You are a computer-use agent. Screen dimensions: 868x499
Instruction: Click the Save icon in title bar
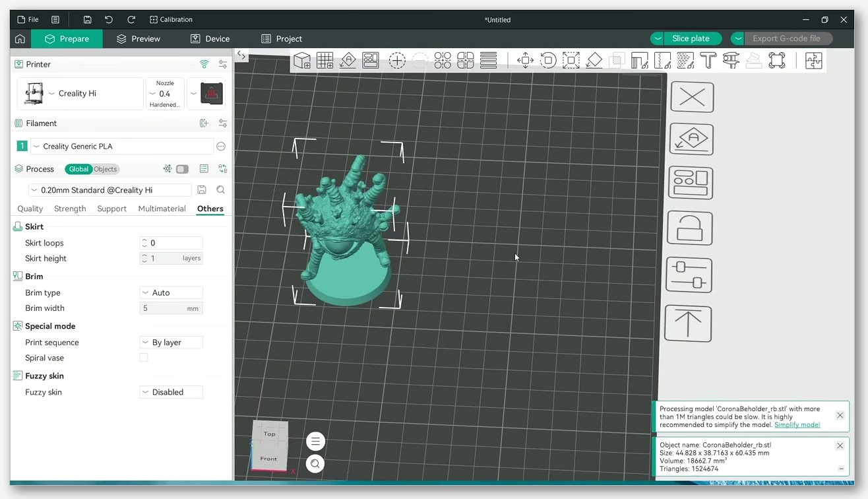87,19
